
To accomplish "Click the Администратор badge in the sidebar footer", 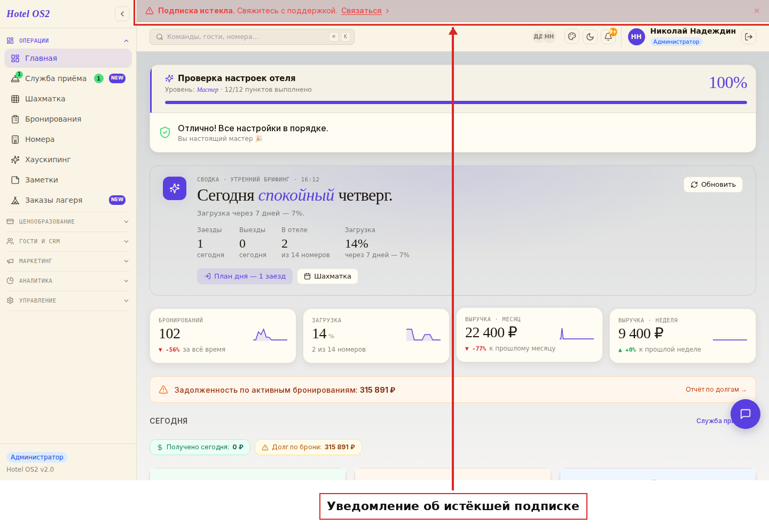I will 37,457.
